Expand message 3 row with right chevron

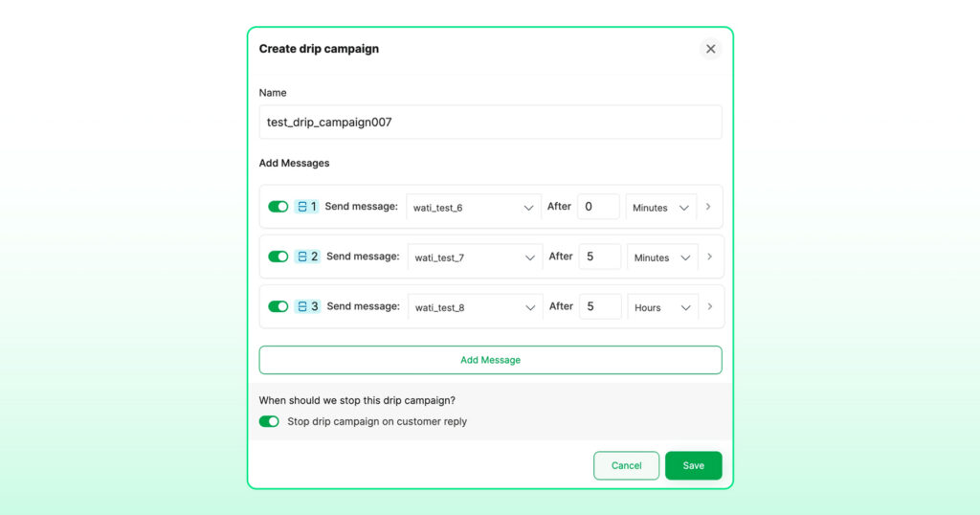coord(710,307)
